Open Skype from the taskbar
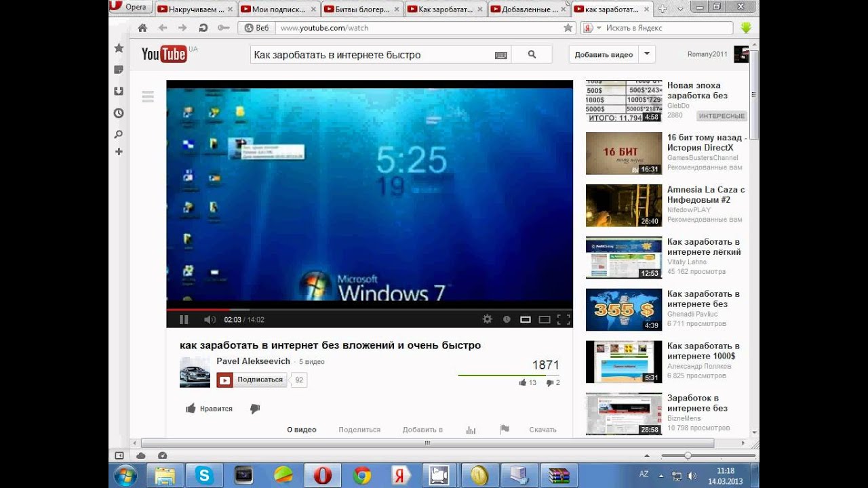The image size is (868, 488). (x=204, y=476)
